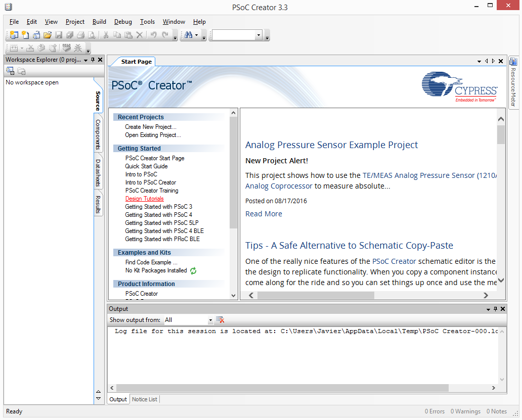522x420 pixels.
Task: Switch to the Notice List tab
Action: (144, 399)
